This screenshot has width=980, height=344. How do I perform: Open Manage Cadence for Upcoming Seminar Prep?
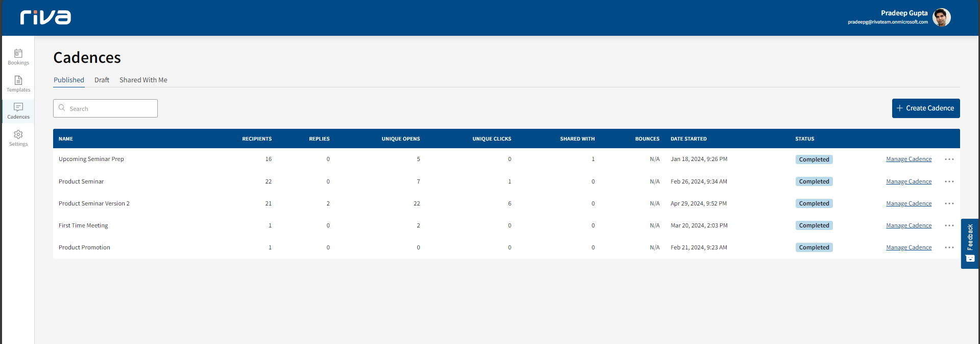click(x=909, y=159)
